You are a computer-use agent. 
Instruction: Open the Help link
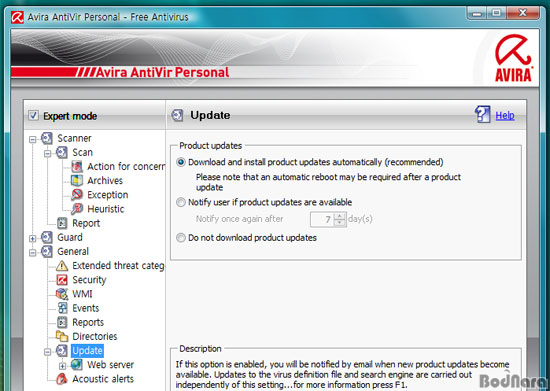point(505,115)
